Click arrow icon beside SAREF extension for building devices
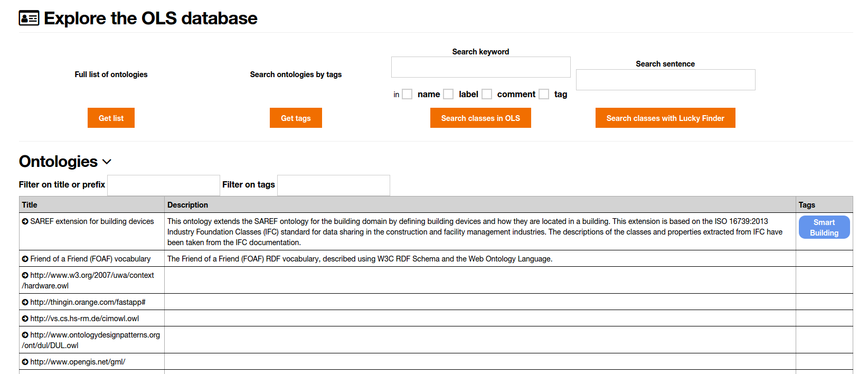This screenshot has height=374, width=868. click(x=25, y=221)
